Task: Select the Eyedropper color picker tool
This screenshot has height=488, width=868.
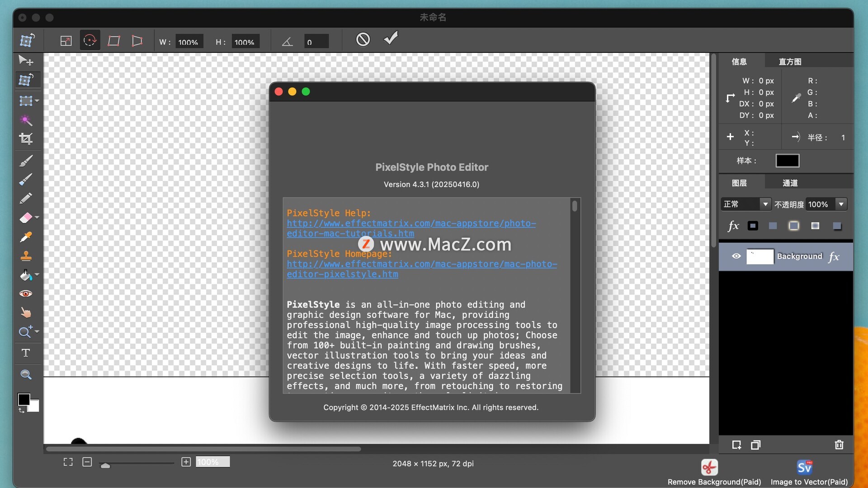Action: click(x=26, y=237)
